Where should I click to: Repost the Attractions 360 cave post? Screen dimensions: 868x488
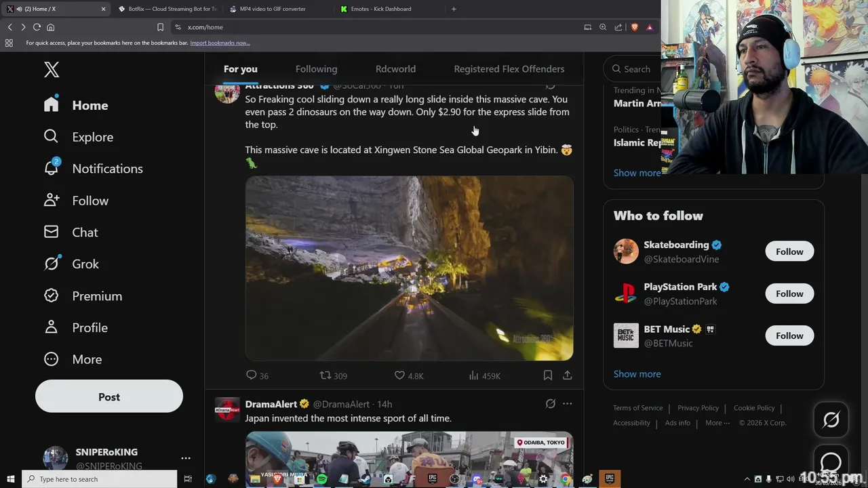pyautogui.click(x=334, y=375)
